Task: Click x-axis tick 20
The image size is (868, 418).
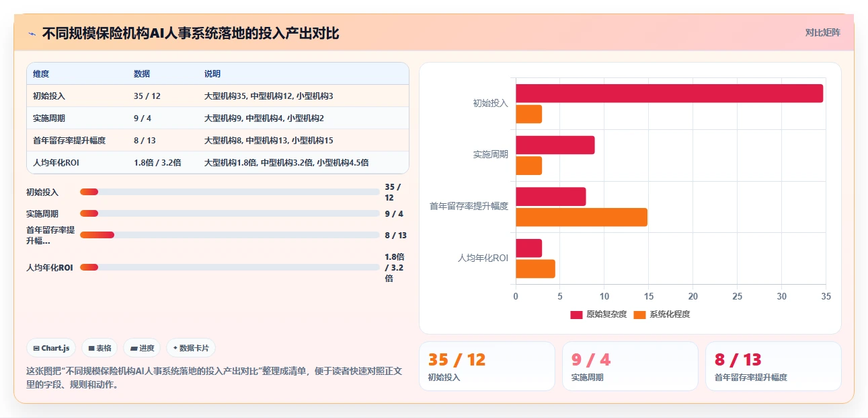Action: (693, 296)
